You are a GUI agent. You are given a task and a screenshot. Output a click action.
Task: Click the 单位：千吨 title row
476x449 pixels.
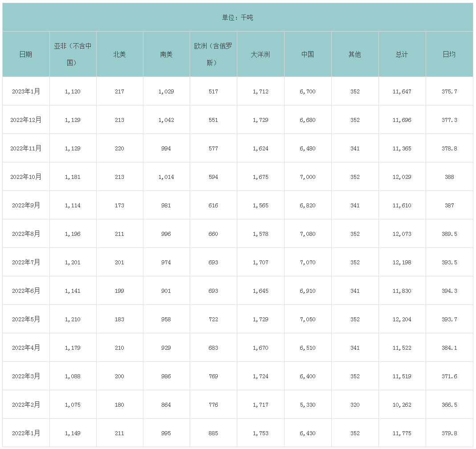point(238,18)
